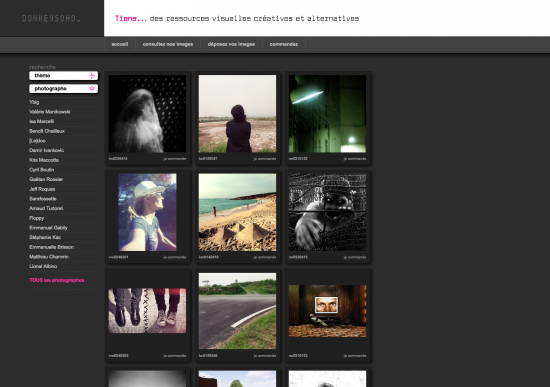
Task: Click je commande under beach photo
Action: pos(265,257)
